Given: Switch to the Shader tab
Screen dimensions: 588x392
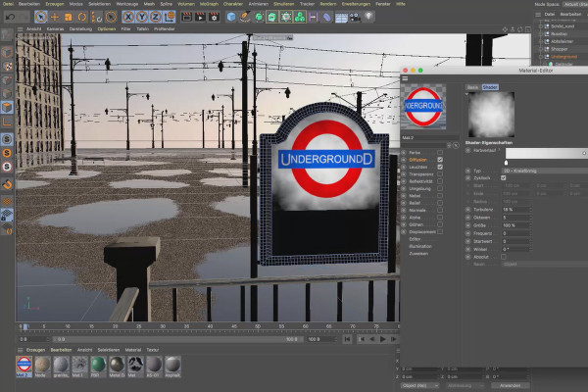Looking at the screenshot, I should 490,87.
